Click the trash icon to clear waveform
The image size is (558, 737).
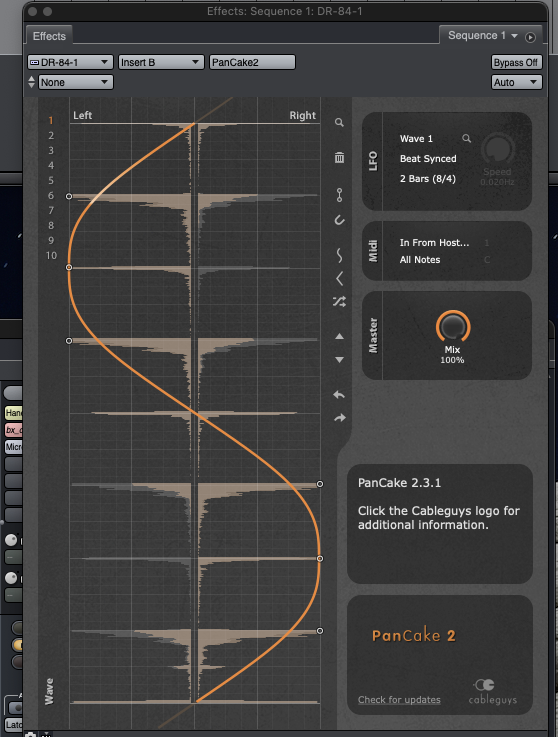[339, 157]
